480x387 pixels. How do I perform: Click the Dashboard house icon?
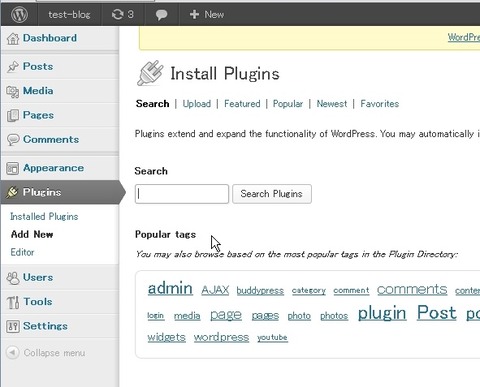pos(13,39)
